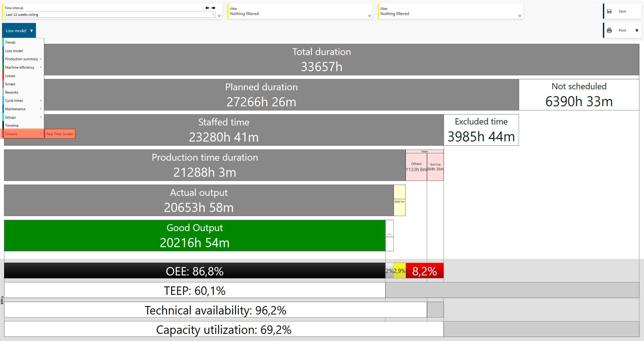Choose Machine efficiency menu entry
Image resolution: width=644 pixels, height=341 pixels.
click(20, 68)
